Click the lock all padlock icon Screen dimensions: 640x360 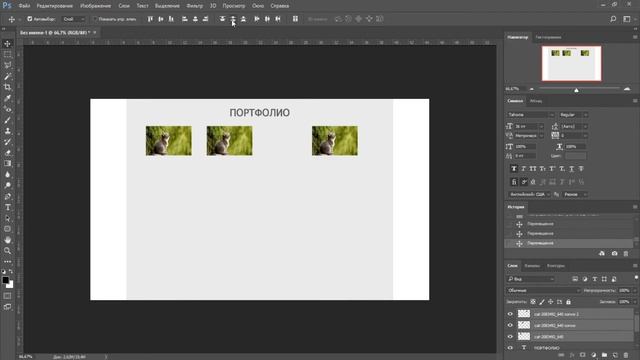point(568,302)
